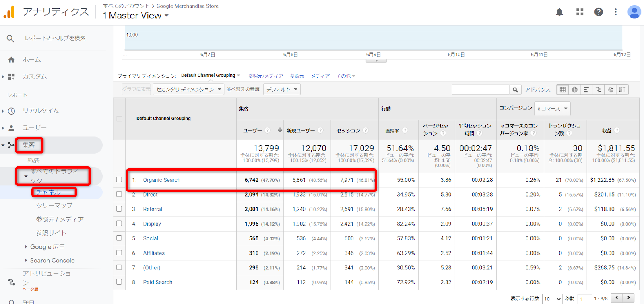Open 概要 under 集客
This screenshot has width=644, height=304.
[34, 160]
